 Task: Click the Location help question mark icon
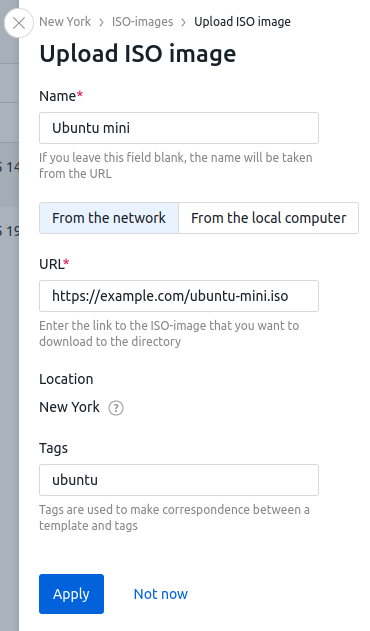click(x=116, y=408)
